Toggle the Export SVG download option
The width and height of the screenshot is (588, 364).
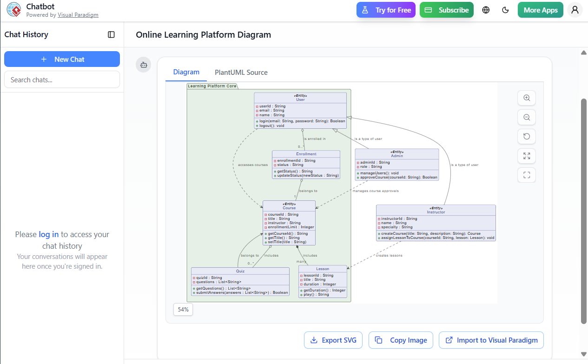(333, 340)
